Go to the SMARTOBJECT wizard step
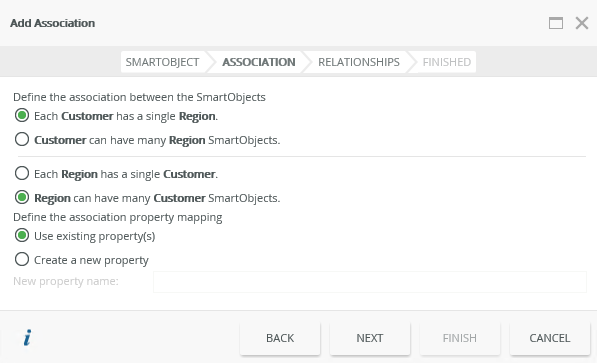 point(163,62)
